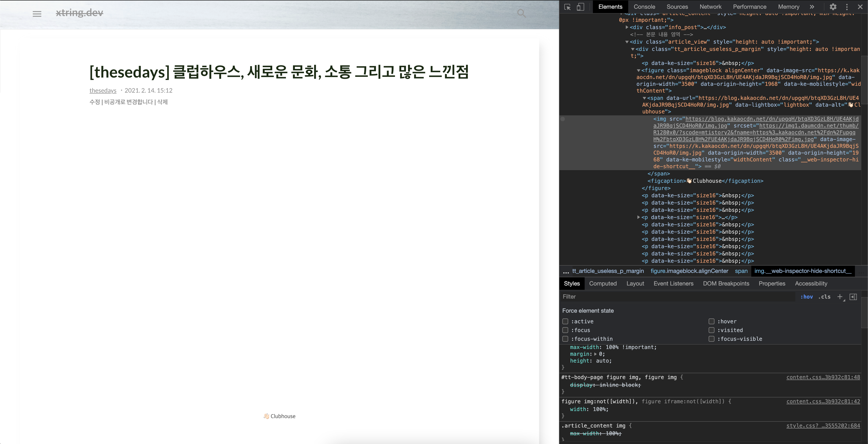Viewport: 868px width, 444px height.
Task: Tick the :focus-within checkbox
Action: click(x=566, y=339)
